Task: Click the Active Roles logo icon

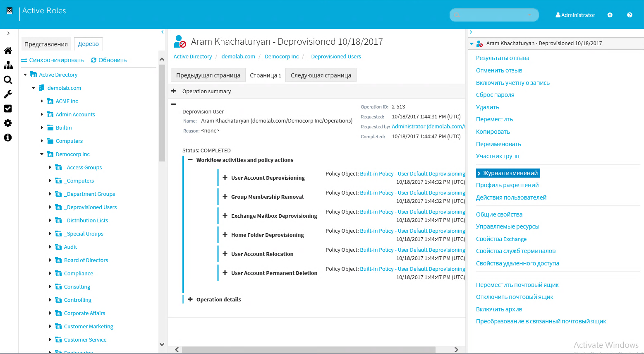Action: 10,11
